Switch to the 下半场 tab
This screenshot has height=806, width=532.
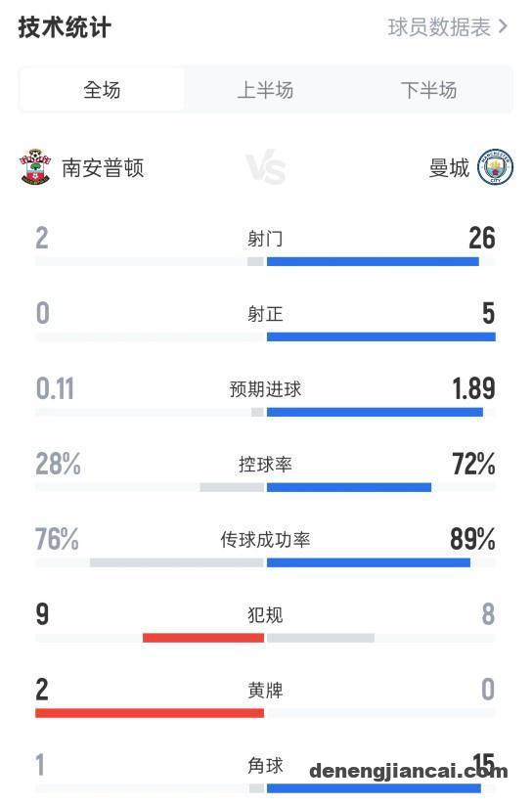(428, 90)
